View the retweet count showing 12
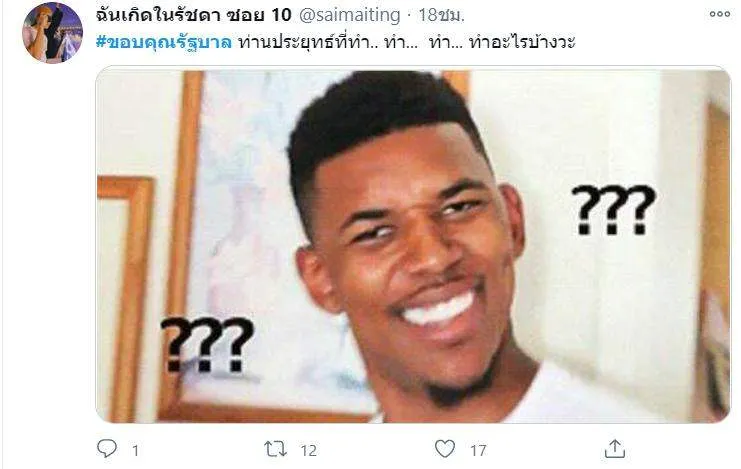The width and height of the screenshot is (741, 469). tap(309, 451)
